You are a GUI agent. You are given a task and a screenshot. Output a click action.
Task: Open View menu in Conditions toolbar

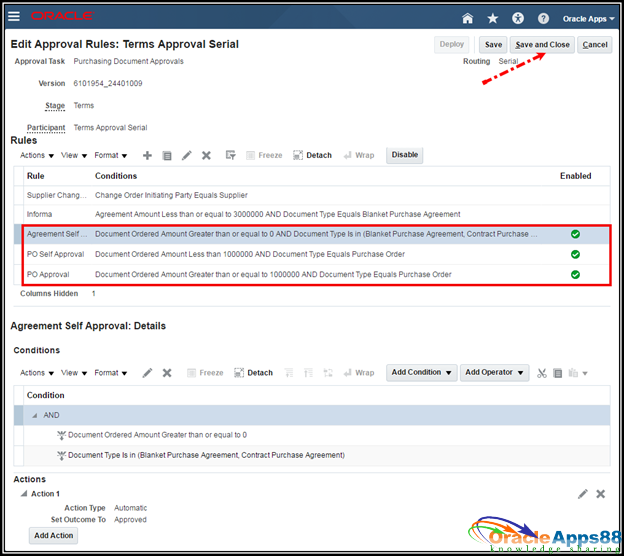tap(74, 373)
